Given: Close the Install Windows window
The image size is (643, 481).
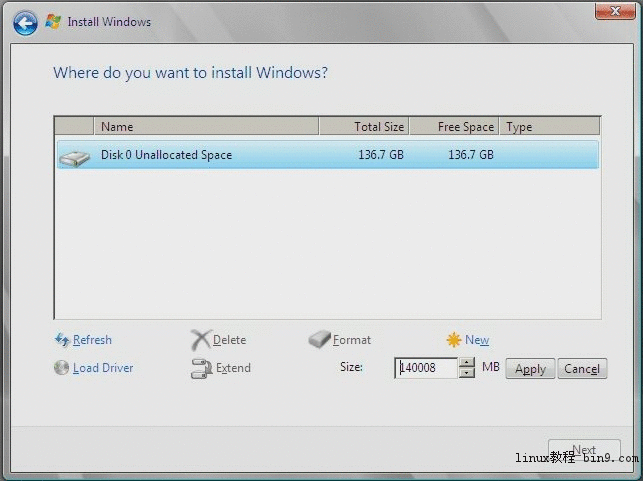Looking at the screenshot, I should coord(615,11).
